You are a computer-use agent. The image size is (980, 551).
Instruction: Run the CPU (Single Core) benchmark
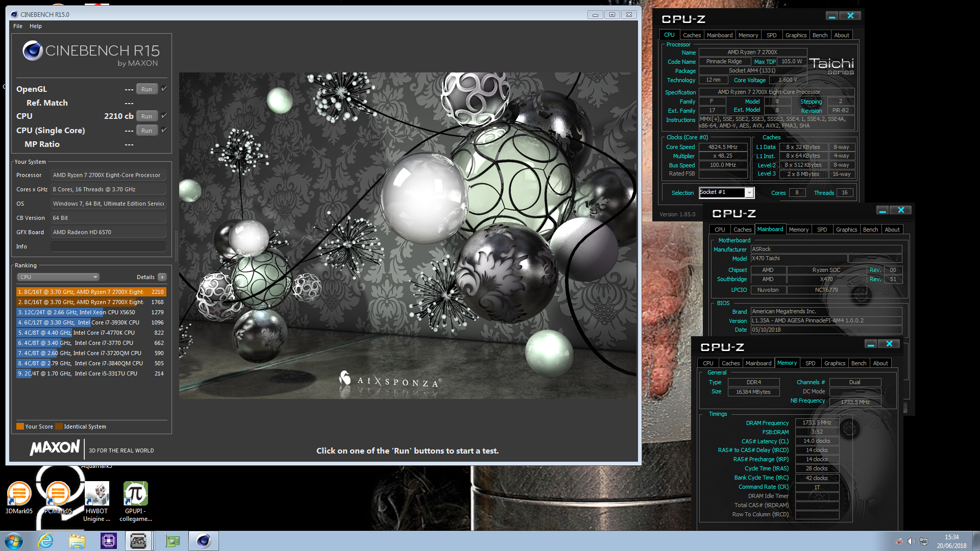146,131
